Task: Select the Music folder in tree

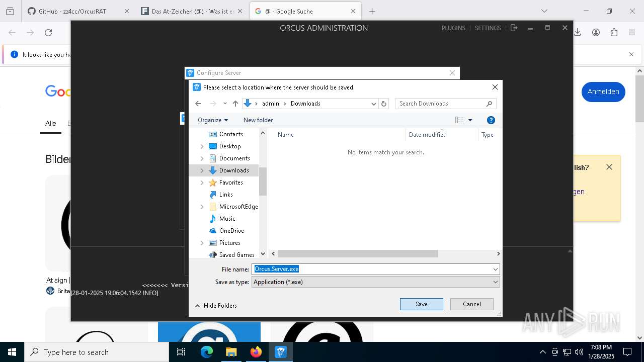Action: coord(227,219)
